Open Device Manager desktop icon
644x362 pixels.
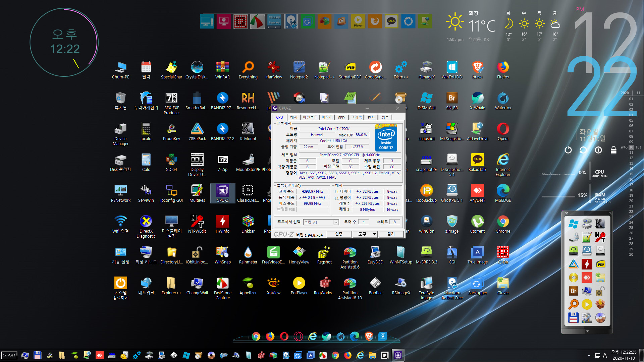(121, 134)
